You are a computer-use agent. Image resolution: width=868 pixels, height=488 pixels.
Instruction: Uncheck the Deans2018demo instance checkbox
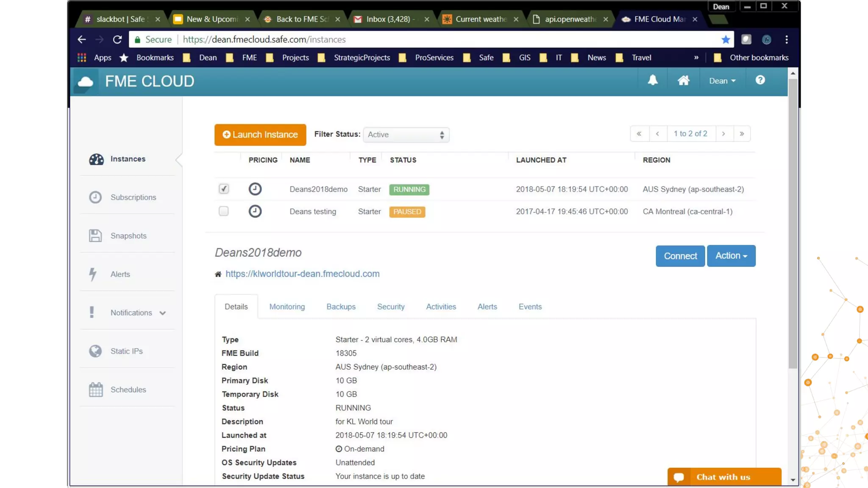tap(224, 189)
